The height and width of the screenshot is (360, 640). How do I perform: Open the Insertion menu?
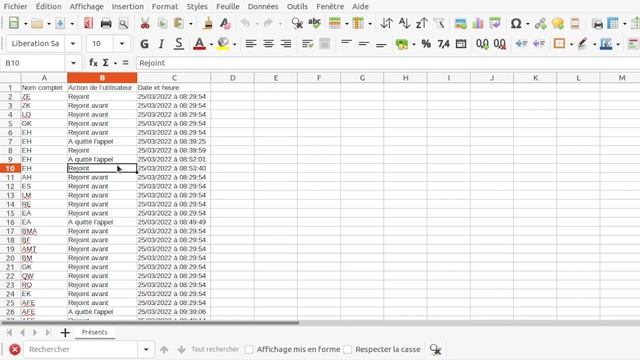(x=127, y=7)
